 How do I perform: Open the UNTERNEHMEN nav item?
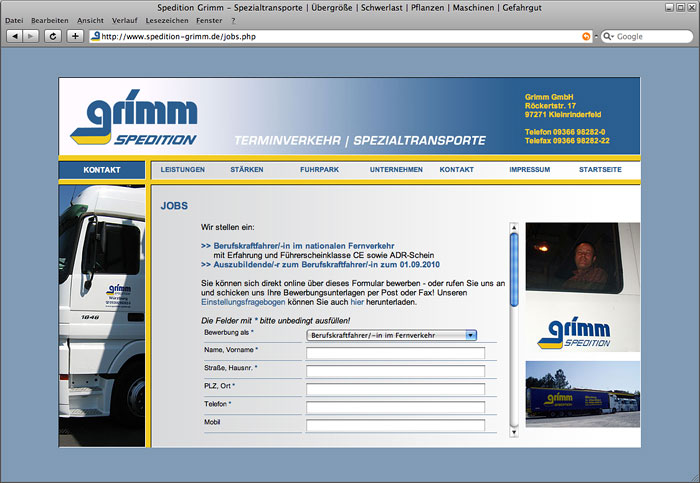point(396,170)
